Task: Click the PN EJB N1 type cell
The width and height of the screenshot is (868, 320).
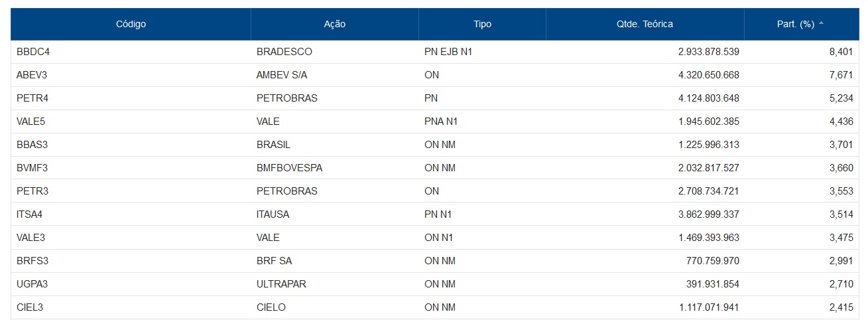Action: click(448, 52)
